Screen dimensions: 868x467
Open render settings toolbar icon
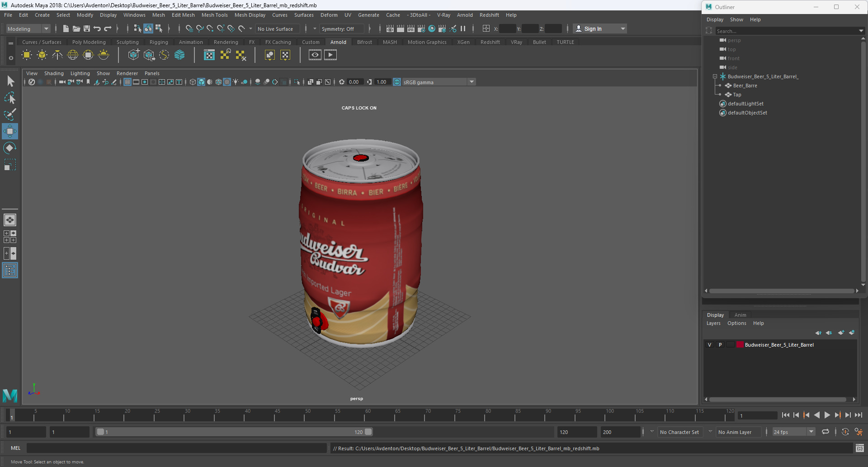(421, 29)
